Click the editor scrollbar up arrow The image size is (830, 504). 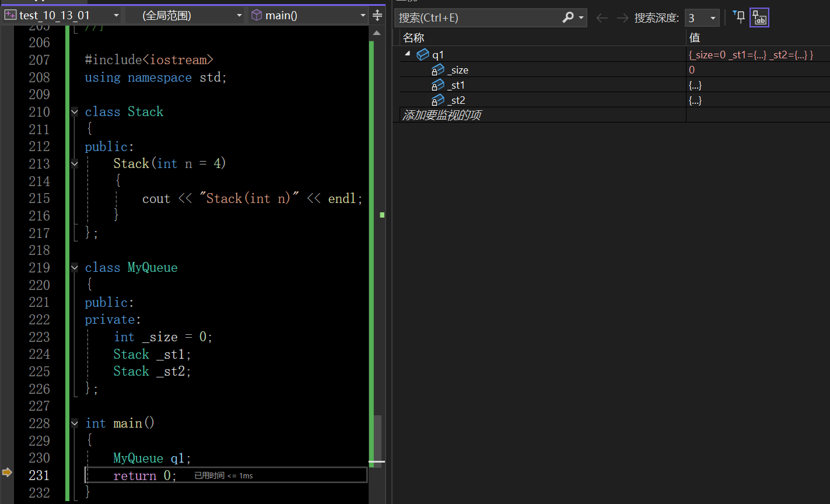click(377, 32)
